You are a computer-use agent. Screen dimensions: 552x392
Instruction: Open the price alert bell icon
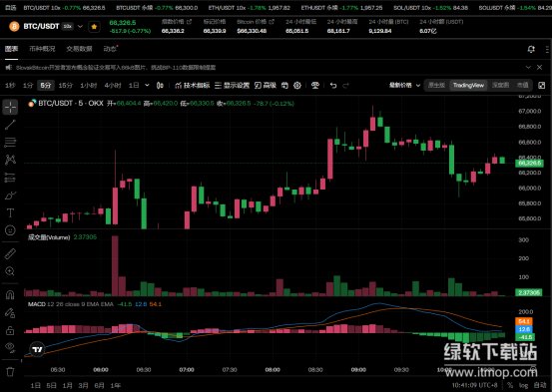pos(531,49)
